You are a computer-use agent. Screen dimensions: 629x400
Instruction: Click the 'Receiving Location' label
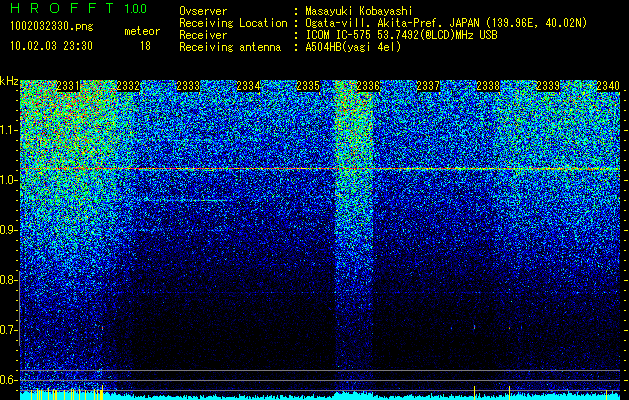pyautogui.click(x=233, y=23)
